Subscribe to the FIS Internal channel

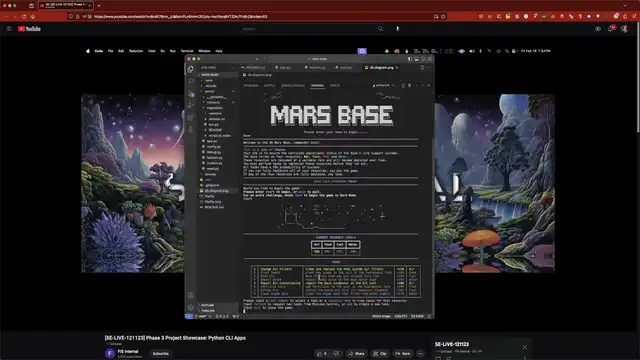(x=160, y=353)
